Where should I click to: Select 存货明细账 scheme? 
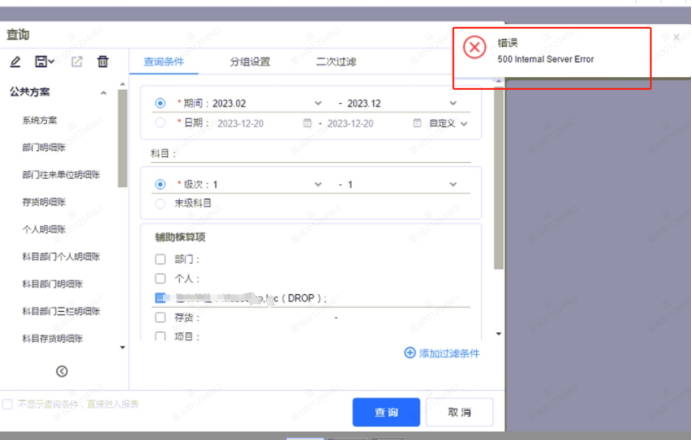(x=44, y=202)
